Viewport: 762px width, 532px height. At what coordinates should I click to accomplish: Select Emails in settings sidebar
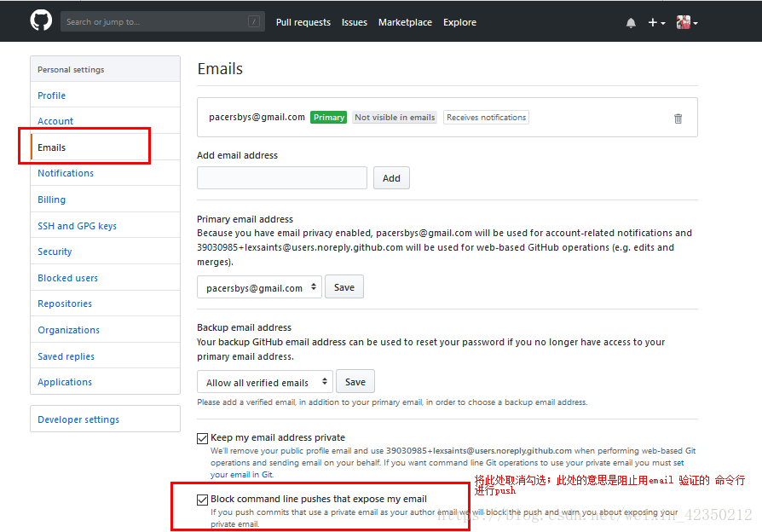(105, 147)
